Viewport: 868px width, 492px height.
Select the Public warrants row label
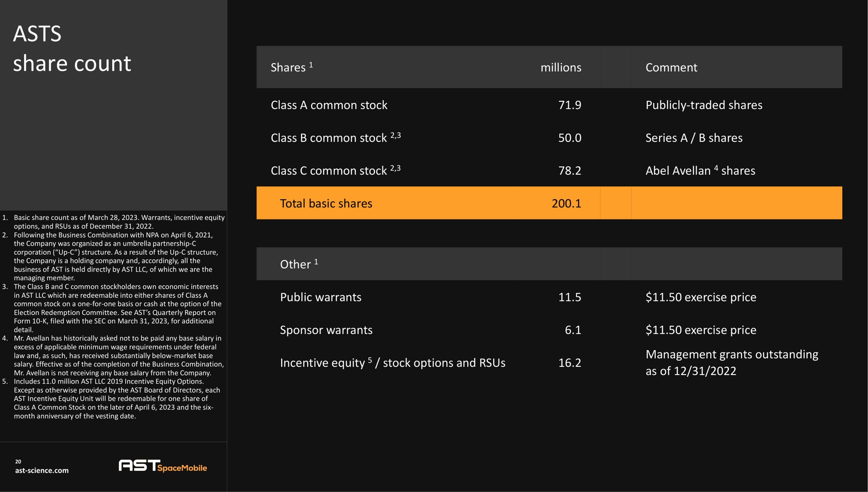click(321, 297)
